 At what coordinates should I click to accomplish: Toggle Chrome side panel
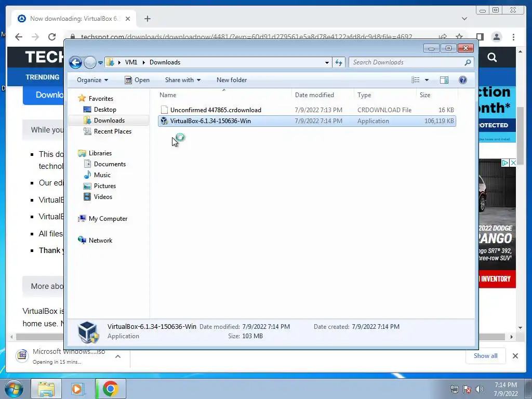tap(480, 37)
